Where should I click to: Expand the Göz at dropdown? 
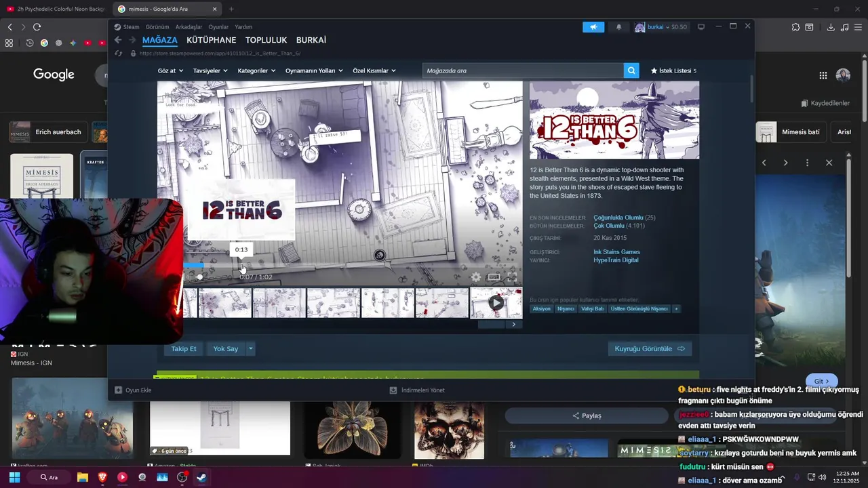pos(170,70)
